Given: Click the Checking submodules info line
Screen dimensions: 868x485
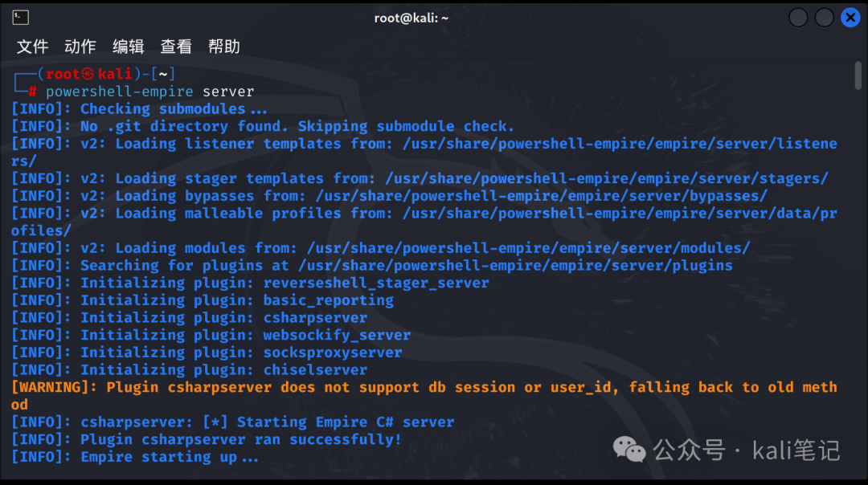Looking at the screenshot, I should pyautogui.click(x=139, y=109).
